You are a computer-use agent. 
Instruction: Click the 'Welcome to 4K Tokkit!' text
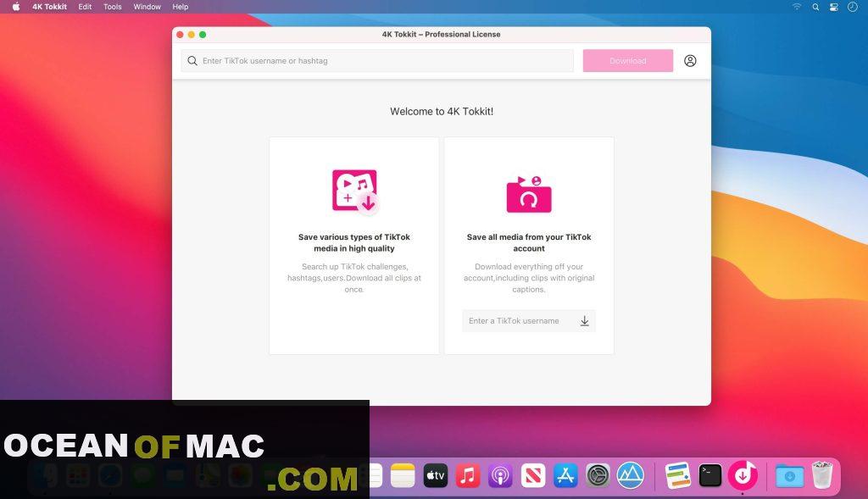pos(442,111)
